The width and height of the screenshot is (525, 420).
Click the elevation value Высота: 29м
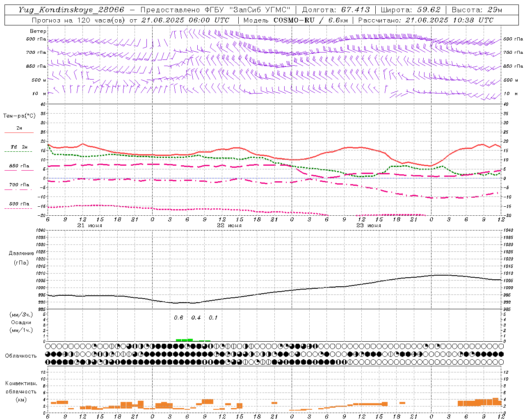477,10
